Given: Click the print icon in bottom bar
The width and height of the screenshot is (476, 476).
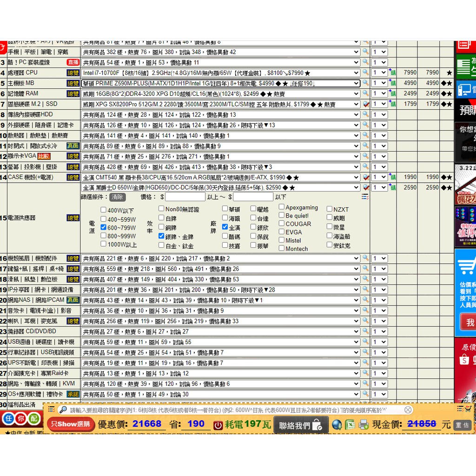Looking at the screenshot, I should [364, 424].
